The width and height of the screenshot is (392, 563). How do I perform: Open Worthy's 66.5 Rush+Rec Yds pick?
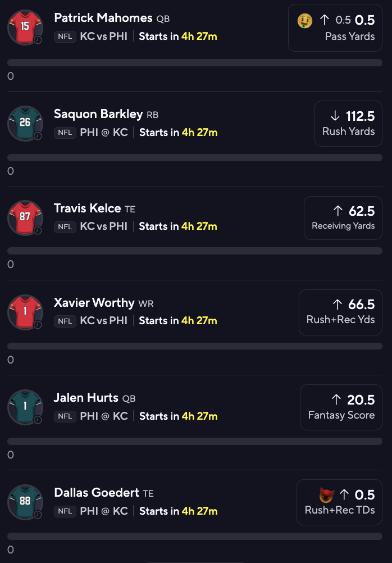[x=340, y=312]
